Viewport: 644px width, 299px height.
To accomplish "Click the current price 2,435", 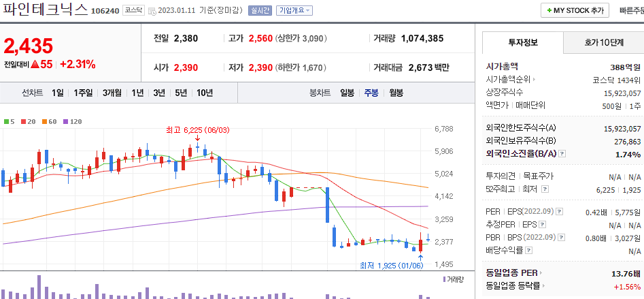I will pyautogui.click(x=29, y=45).
